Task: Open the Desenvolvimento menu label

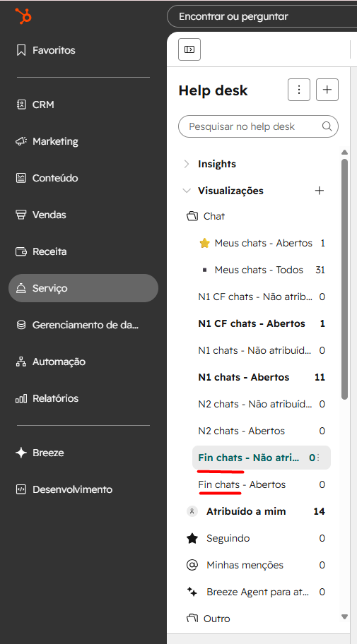Action: coord(72,489)
